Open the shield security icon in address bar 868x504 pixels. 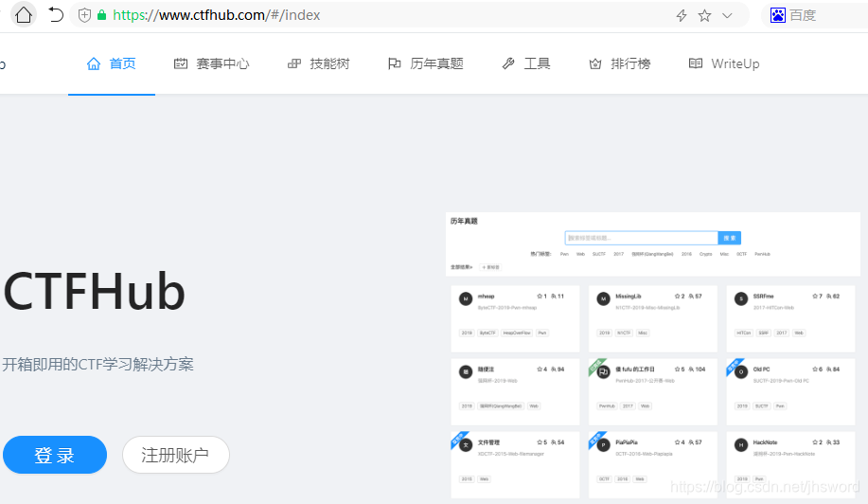(84, 15)
